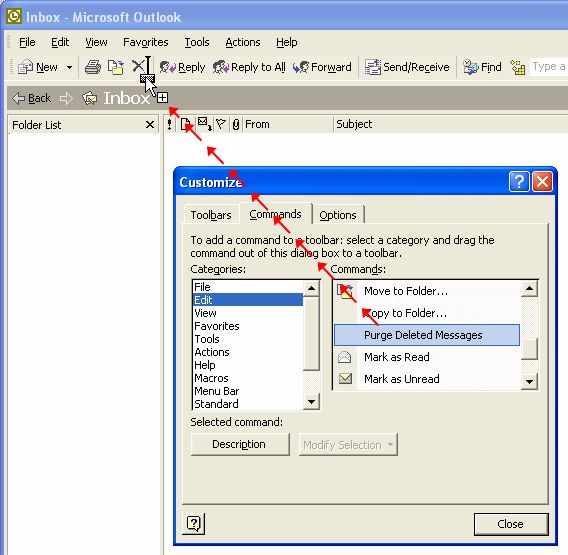Screen dimensions: 568x555
Task: Open the Edit menu
Action: 60,42
